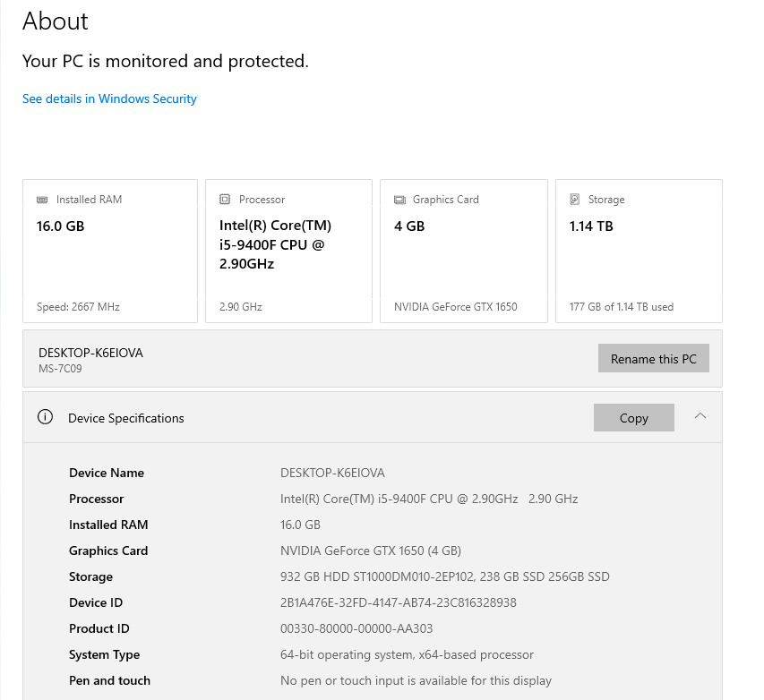Collapse the Device Specifications section chevron
The image size is (764, 700).
(700, 416)
